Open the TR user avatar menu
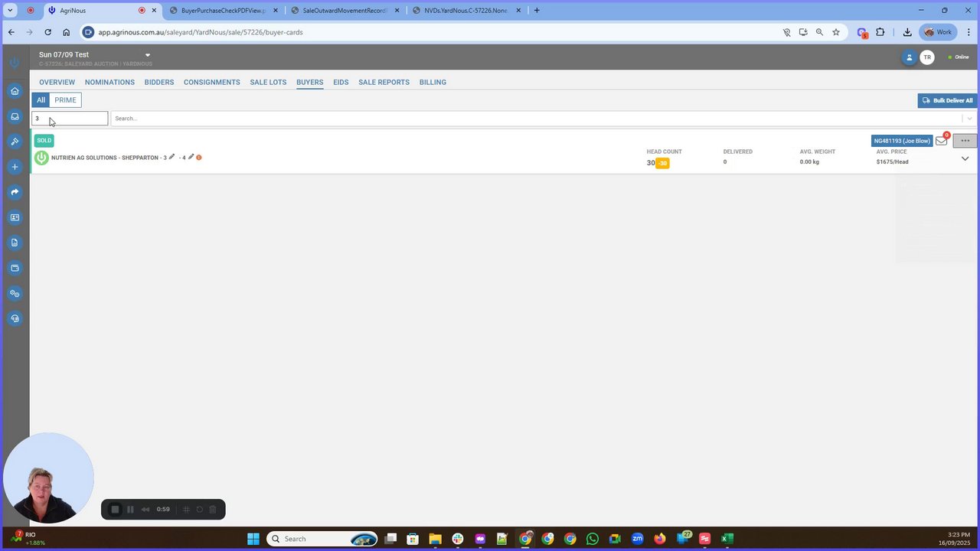This screenshot has width=980, height=551. coord(927,57)
